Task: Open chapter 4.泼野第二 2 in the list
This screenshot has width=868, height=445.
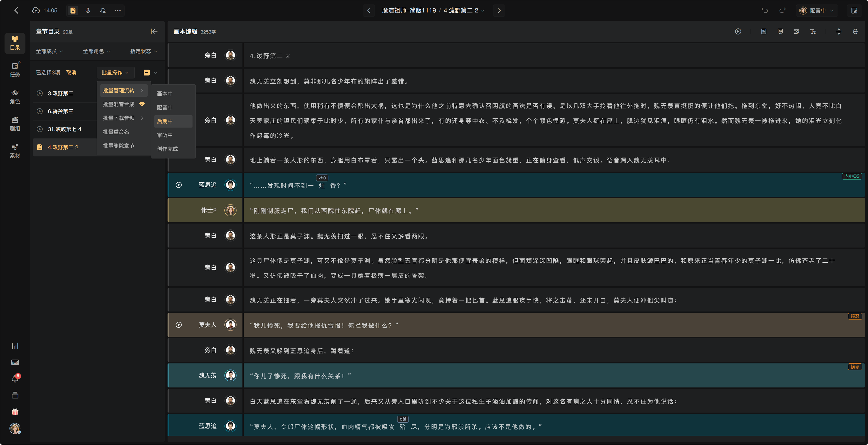Action: [65, 147]
